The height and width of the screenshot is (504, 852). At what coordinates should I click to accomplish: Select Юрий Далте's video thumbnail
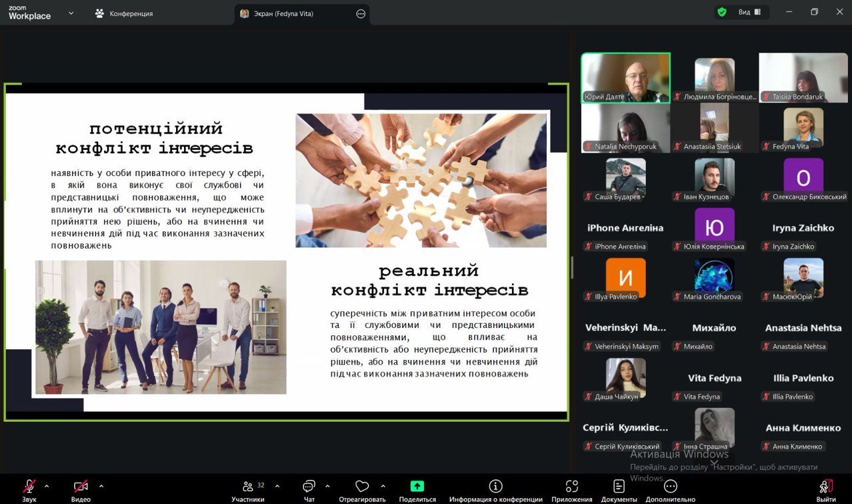point(625,78)
